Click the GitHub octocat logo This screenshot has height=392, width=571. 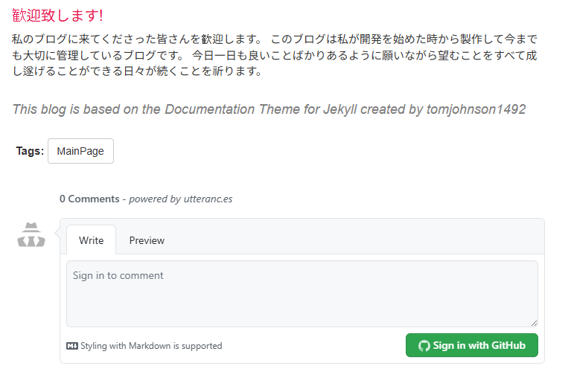pyautogui.click(x=424, y=345)
